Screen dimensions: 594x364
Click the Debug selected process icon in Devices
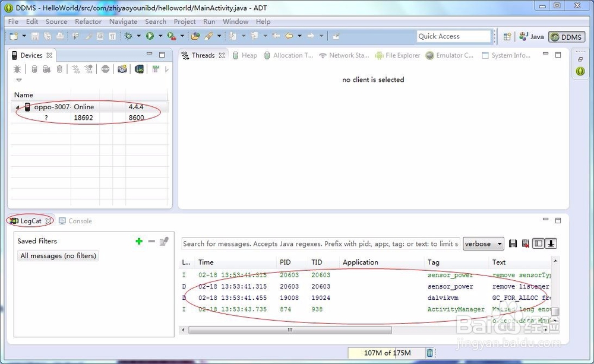pos(17,69)
